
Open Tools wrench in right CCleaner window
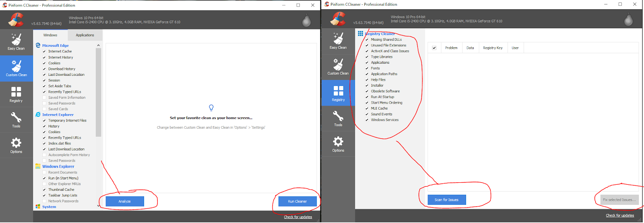[338, 119]
